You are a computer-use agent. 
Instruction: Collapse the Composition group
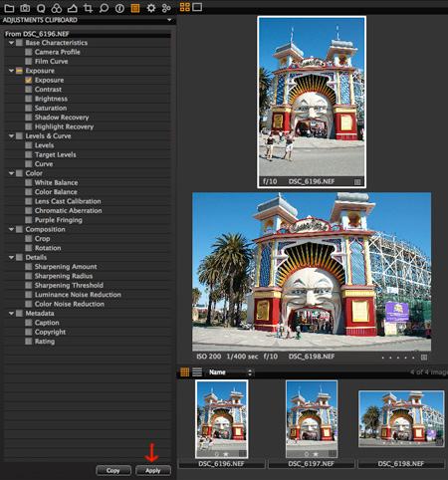[11, 229]
